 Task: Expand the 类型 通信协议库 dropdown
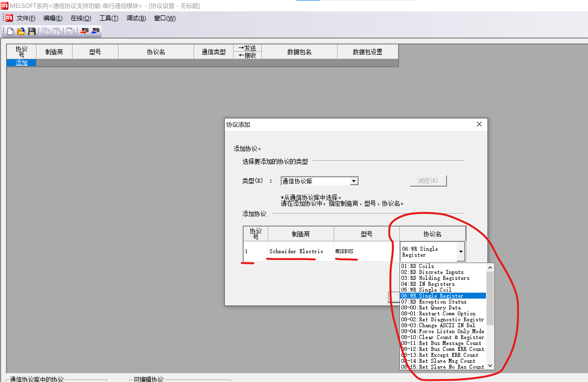coord(354,181)
